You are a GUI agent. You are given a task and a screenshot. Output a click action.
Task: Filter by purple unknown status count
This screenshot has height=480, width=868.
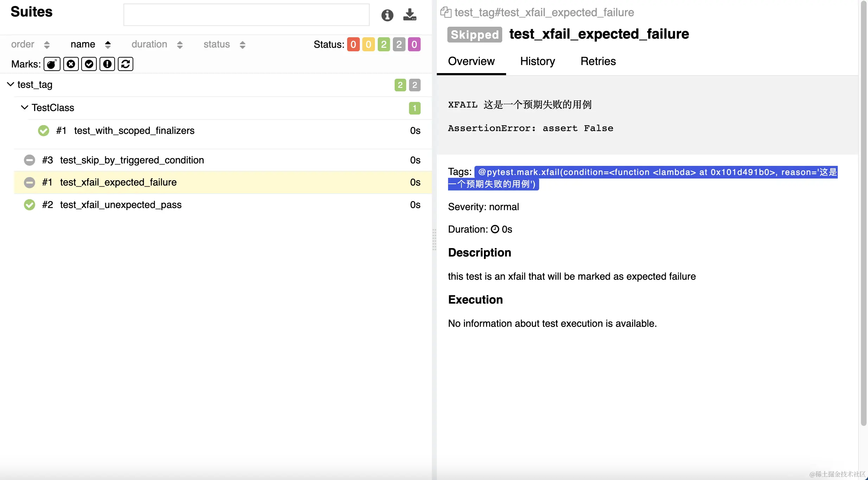pos(414,45)
